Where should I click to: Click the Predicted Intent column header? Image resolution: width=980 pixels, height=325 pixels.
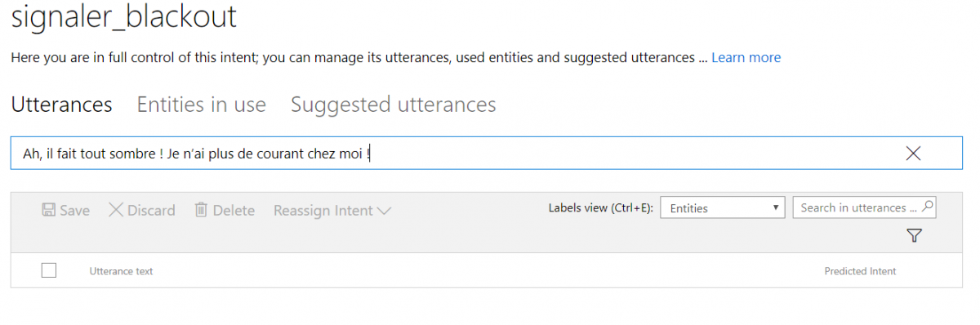coord(860,271)
